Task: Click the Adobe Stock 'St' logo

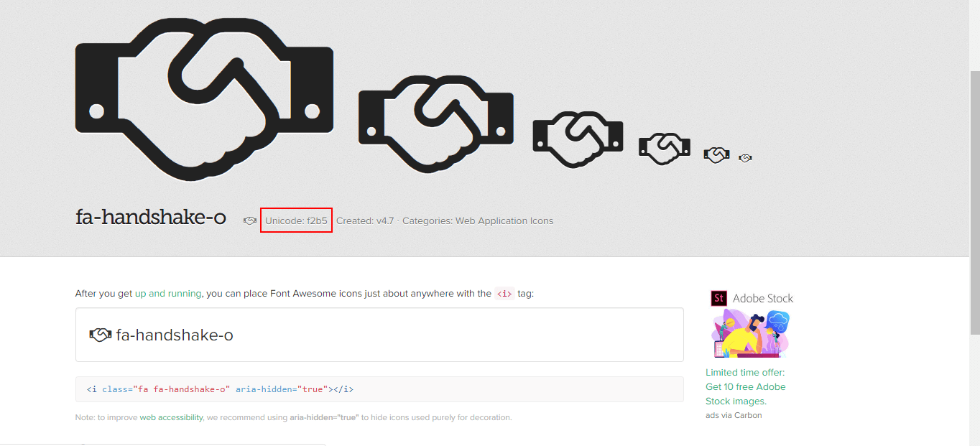Action: pyautogui.click(x=718, y=298)
